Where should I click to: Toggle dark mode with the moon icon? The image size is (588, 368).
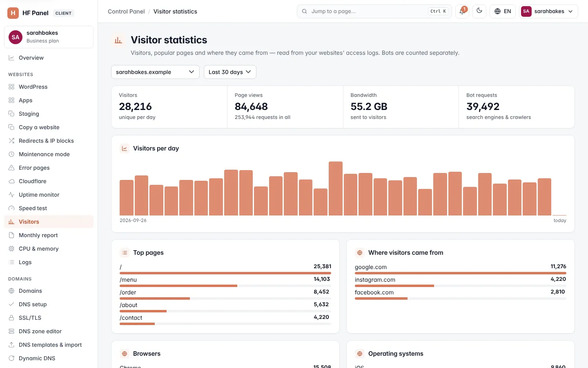click(479, 11)
